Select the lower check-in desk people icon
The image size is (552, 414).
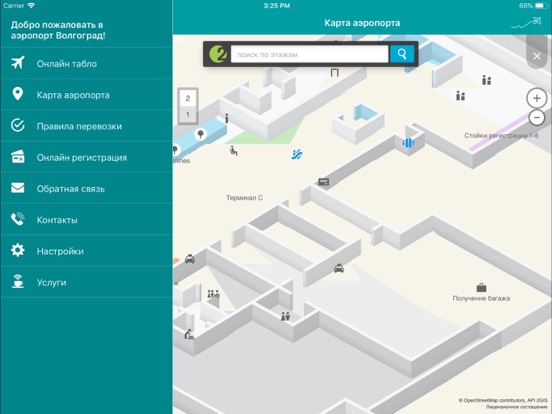pyautogui.click(x=460, y=95)
